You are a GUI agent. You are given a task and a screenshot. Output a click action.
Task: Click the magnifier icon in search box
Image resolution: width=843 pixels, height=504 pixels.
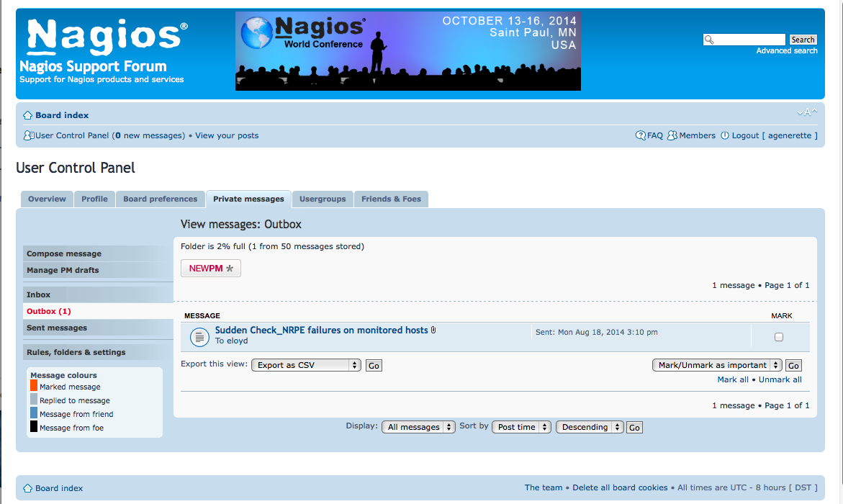point(709,40)
